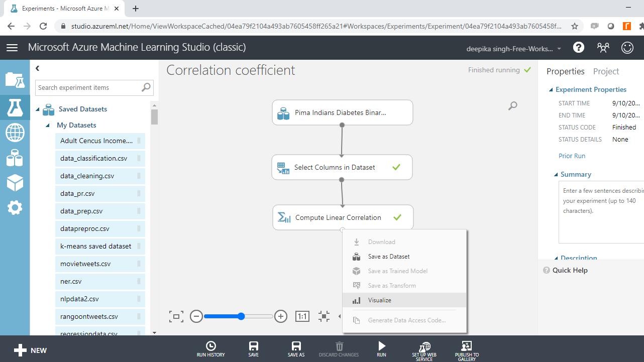Collapse the Saved Datasets tree node
Viewport: 644px width, 362px height.
coord(38,109)
